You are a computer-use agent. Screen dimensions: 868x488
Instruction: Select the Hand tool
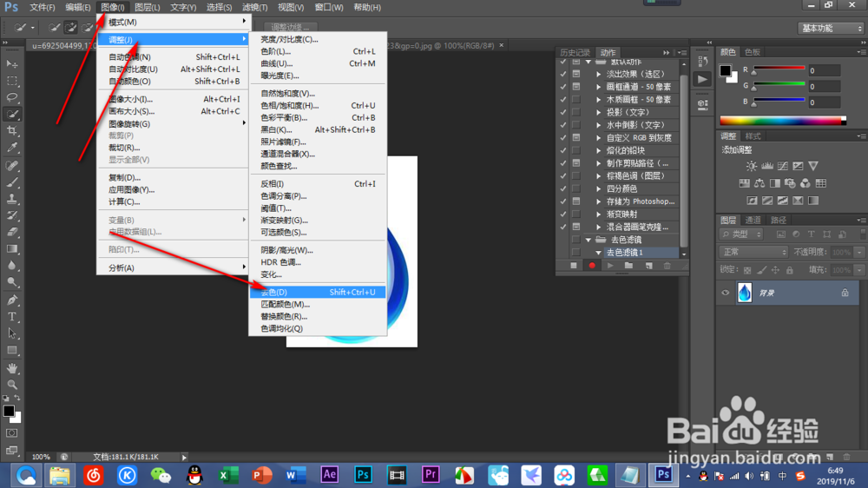[11, 368]
